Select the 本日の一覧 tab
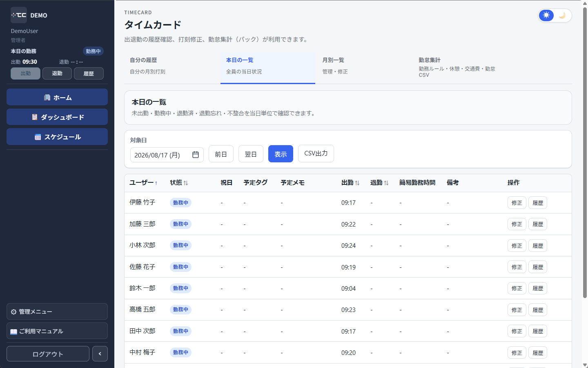This screenshot has width=588, height=368. click(268, 67)
